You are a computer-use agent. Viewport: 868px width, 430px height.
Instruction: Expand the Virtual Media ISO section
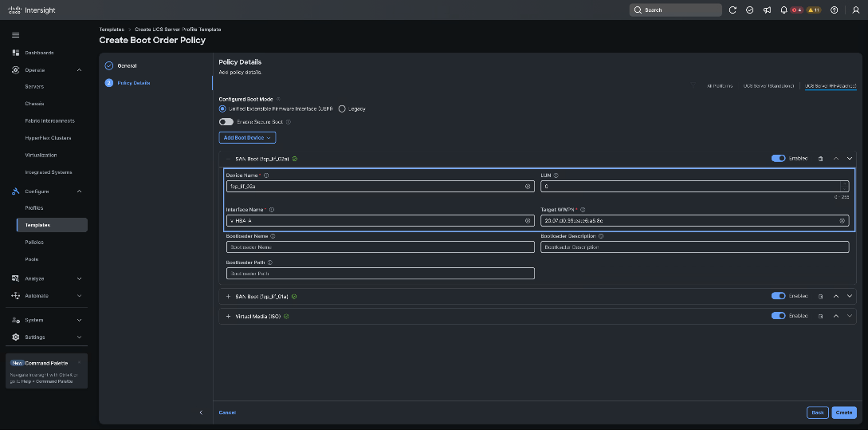(x=228, y=317)
